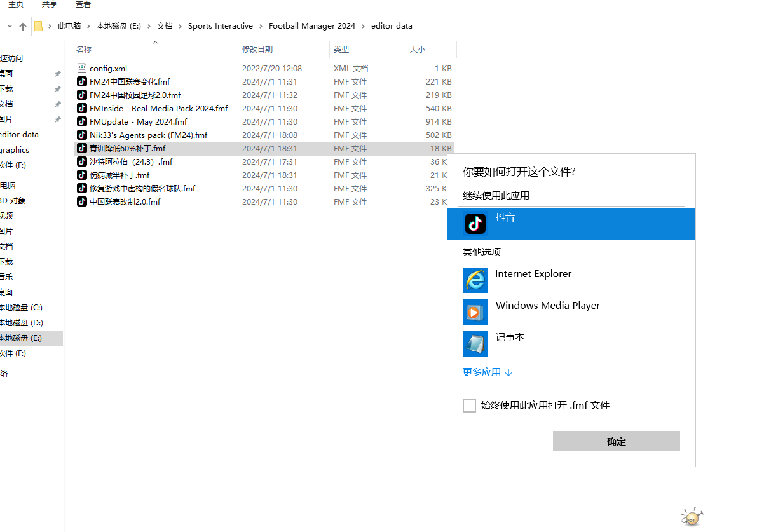The height and width of the screenshot is (532, 764).
Task: Click the pin icon next to 文档
Action: [x=57, y=104]
